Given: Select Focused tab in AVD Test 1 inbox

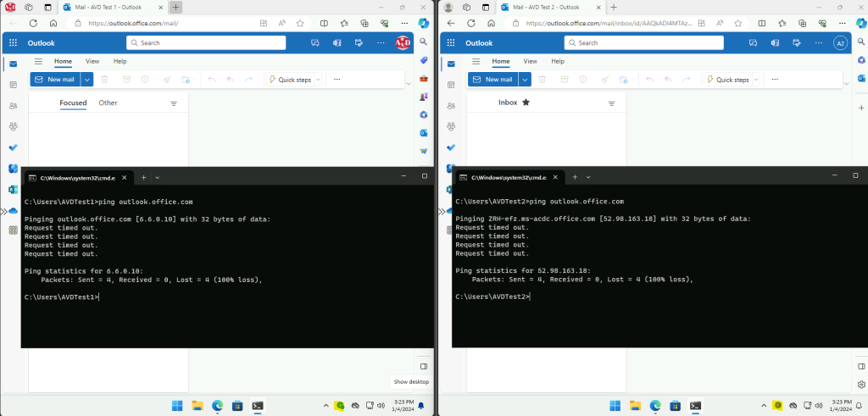Looking at the screenshot, I should tap(73, 103).
